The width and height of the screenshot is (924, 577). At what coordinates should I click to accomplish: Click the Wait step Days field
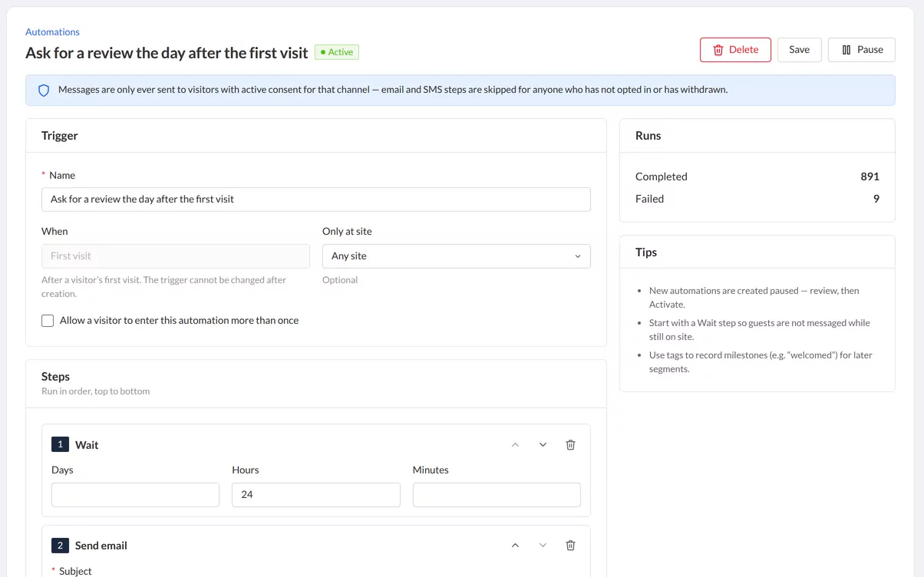135,495
